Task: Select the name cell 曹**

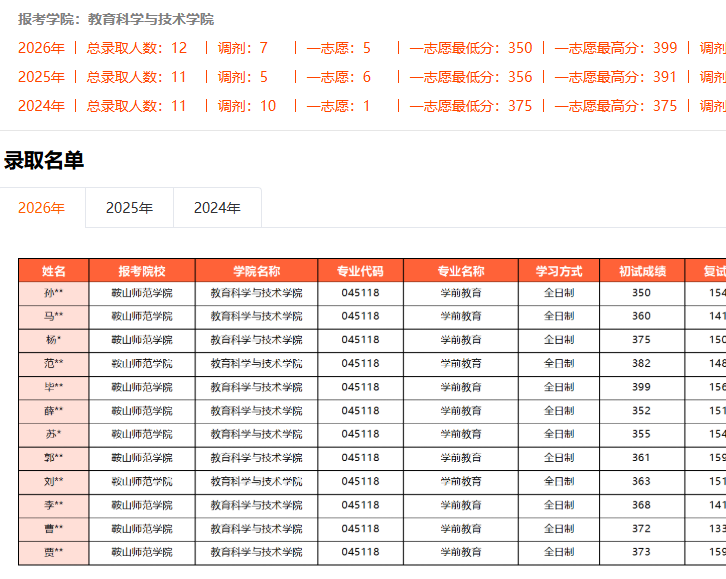Action: [x=54, y=529]
